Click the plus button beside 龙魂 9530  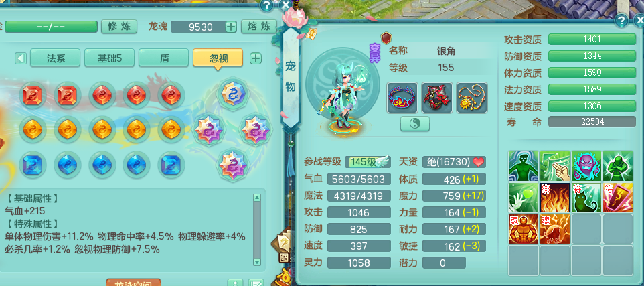point(231,27)
